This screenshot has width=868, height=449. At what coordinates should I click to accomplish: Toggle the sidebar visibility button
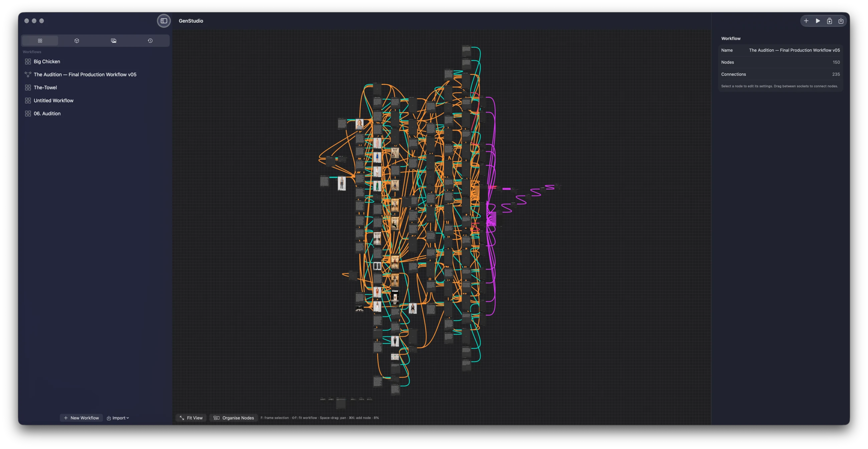coord(164,21)
